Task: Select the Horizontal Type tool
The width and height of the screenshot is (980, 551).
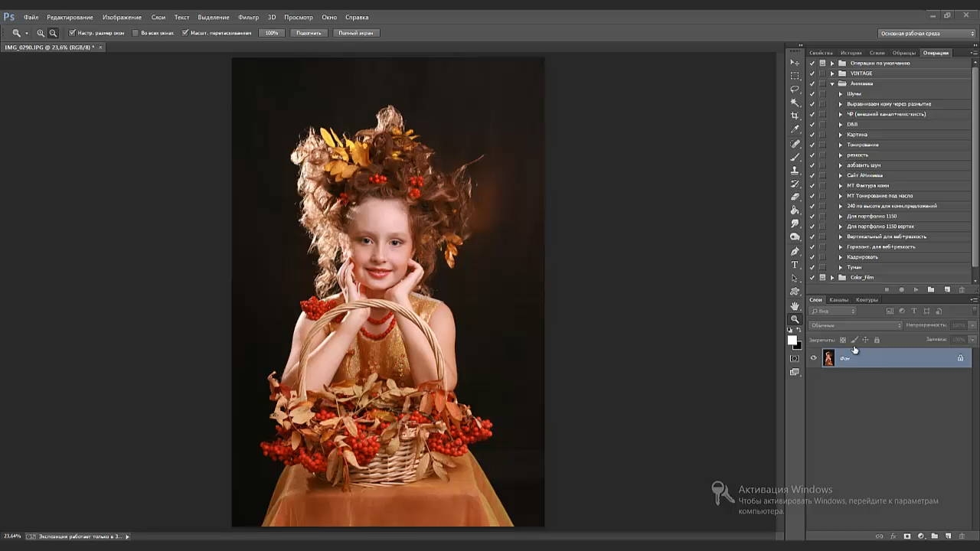Action: pos(795,265)
